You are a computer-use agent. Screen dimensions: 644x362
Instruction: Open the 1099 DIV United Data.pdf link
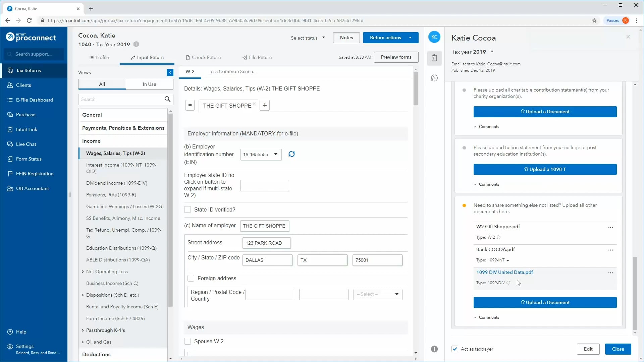[505, 272]
